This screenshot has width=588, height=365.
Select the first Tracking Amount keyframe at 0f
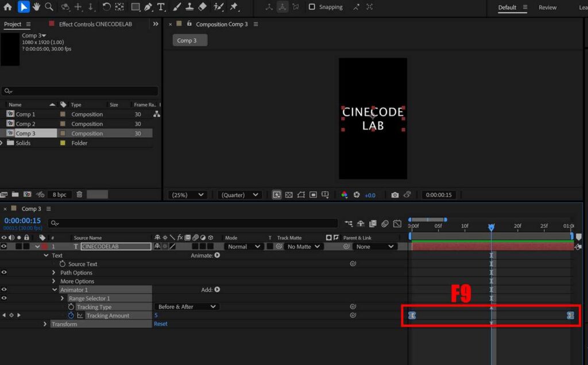(412, 316)
